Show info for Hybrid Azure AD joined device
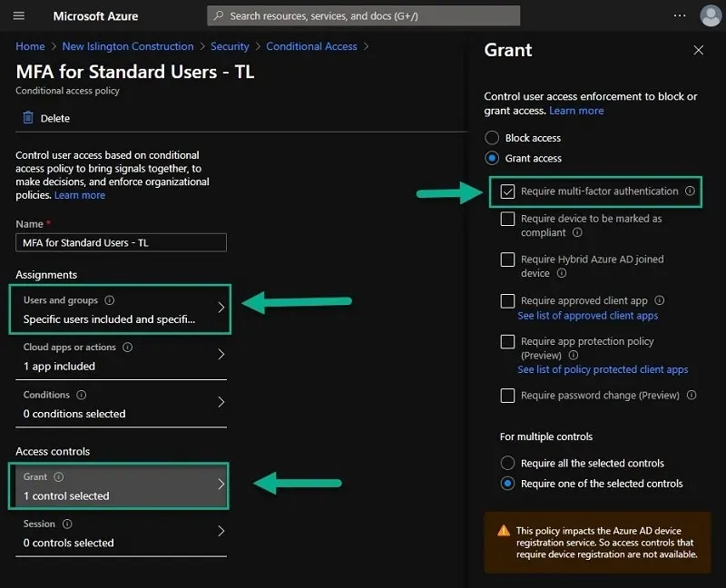 click(x=562, y=273)
